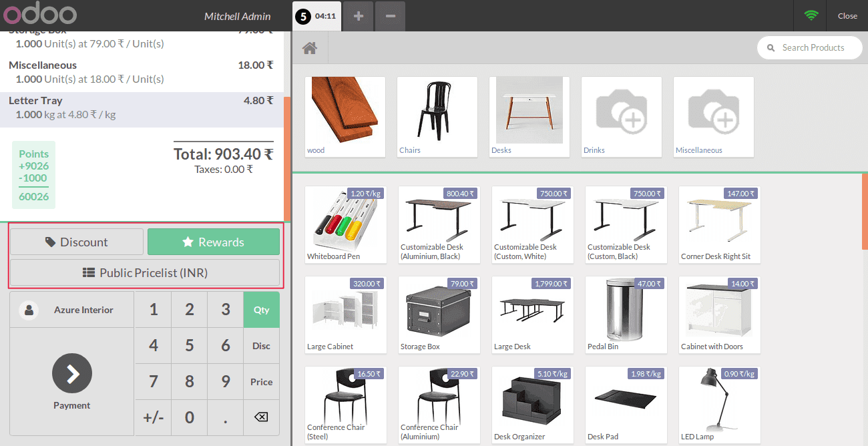The image size is (868, 446).
Task: Tap numpad digit 1
Action: point(154,310)
